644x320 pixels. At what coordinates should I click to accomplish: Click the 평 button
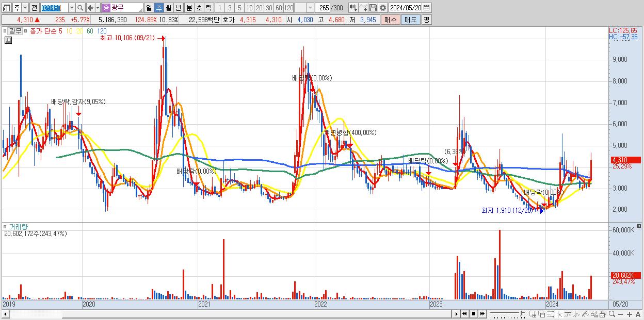click(x=426, y=20)
